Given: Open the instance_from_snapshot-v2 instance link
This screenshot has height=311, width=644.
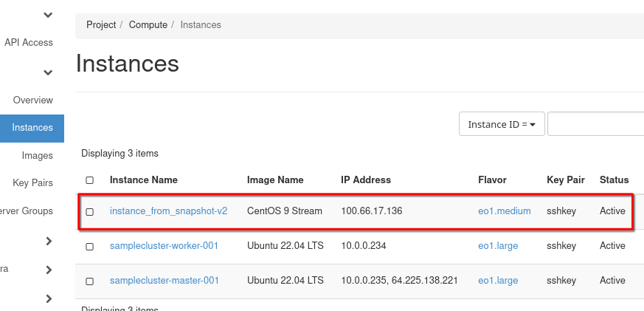Looking at the screenshot, I should pyautogui.click(x=168, y=211).
